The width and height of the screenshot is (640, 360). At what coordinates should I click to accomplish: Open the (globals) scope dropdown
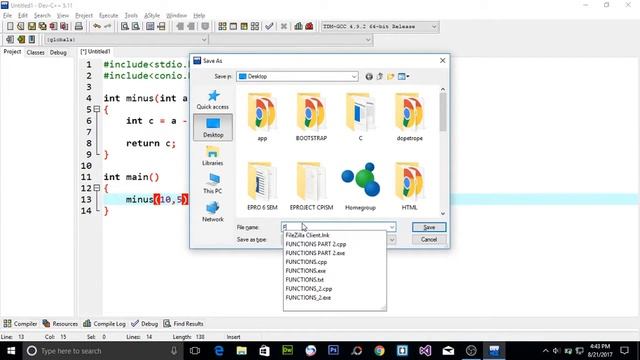tap(126, 40)
